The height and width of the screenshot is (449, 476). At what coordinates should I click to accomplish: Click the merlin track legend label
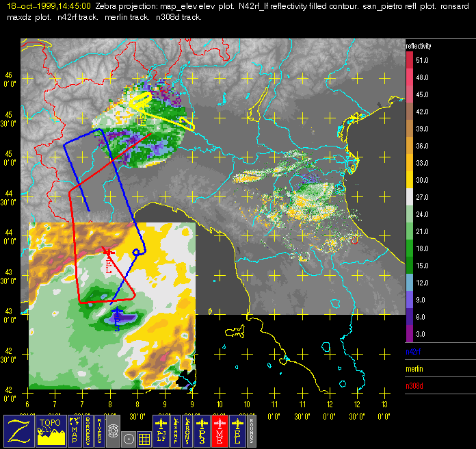coord(413,368)
